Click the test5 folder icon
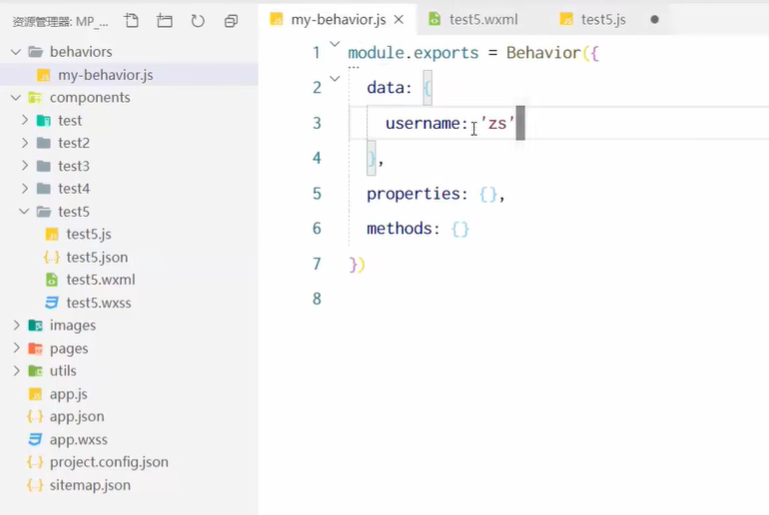 [x=44, y=211]
